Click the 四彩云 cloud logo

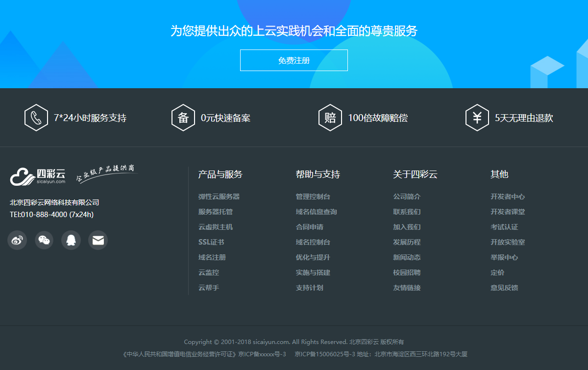coord(38,175)
